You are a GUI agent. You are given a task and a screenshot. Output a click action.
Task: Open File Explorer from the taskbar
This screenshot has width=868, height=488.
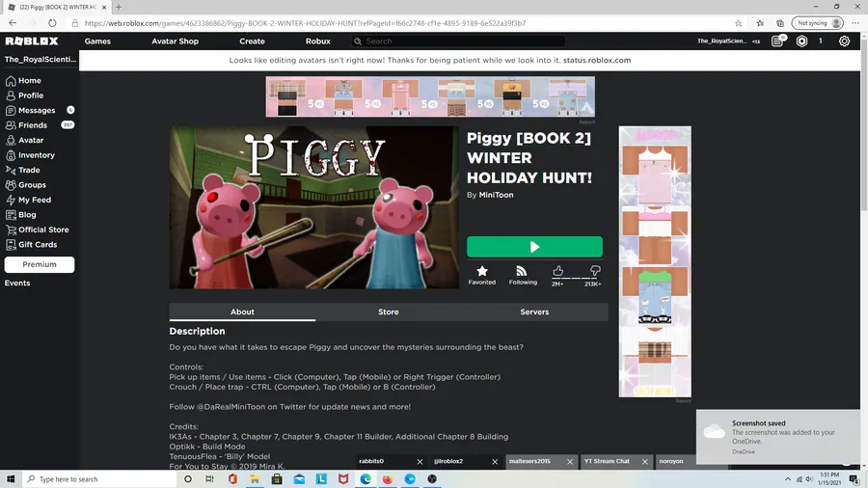point(255,479)
